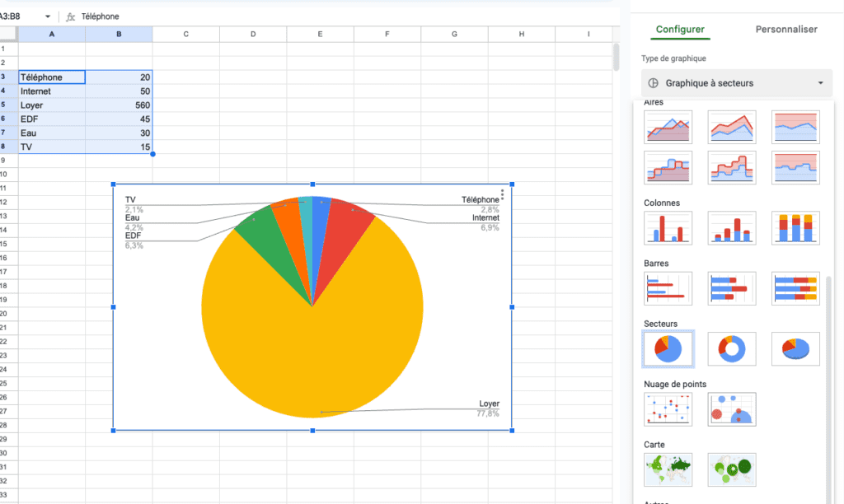The image size is (844, 504).
Task: Switch to the Personnaliser tab
Action: click(785, 29)
